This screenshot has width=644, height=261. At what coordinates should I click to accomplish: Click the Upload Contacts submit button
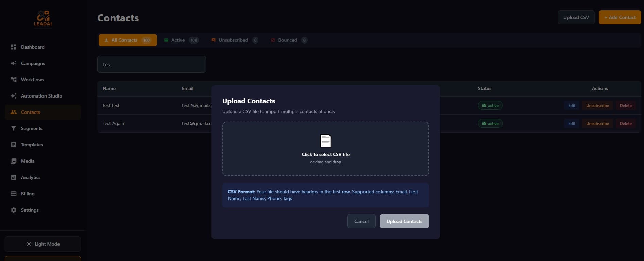[404, 221]
